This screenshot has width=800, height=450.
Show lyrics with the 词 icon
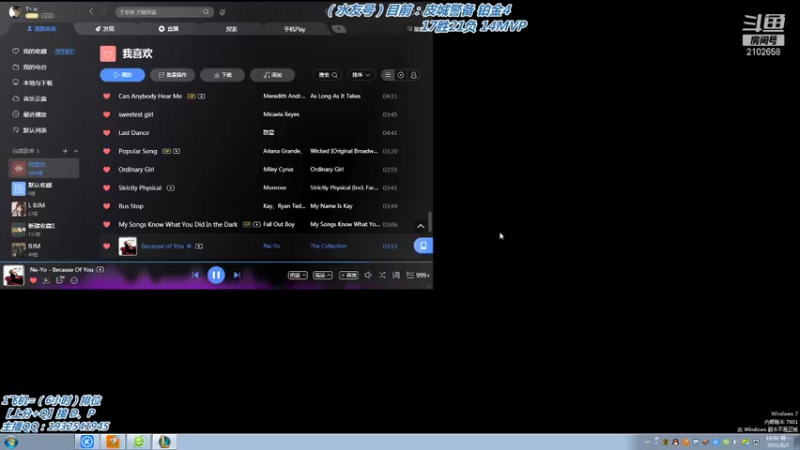pyautogui.click(x=396, y=275)
